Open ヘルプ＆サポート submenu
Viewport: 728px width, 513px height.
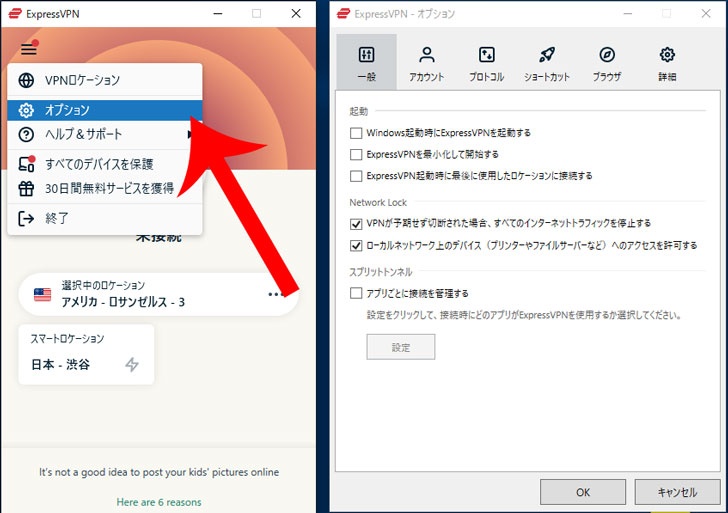pos(105,134)
